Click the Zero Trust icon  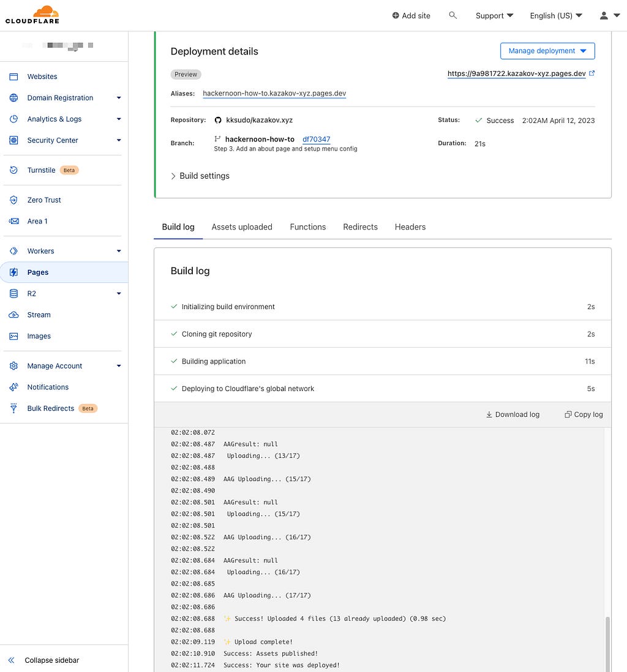pyautogui.click(x=13, y=200)
